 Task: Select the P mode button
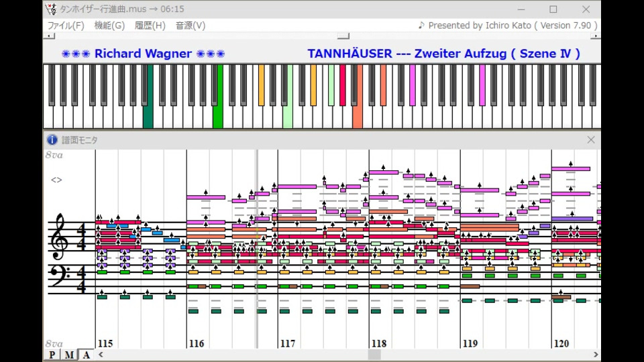[52, 355]
